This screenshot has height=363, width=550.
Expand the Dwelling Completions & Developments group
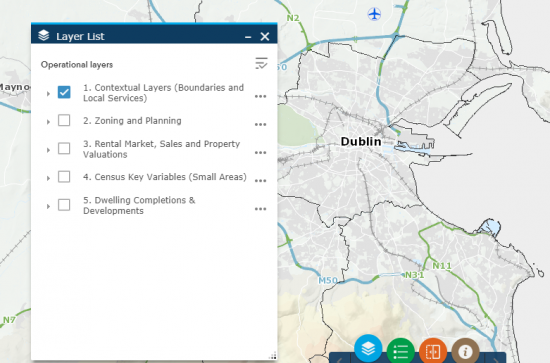(48, 206)
